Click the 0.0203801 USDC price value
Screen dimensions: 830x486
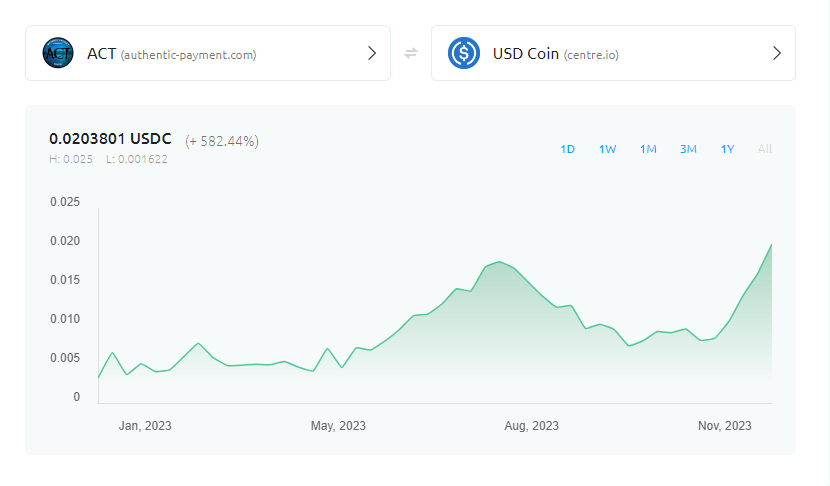coord(110,139)
